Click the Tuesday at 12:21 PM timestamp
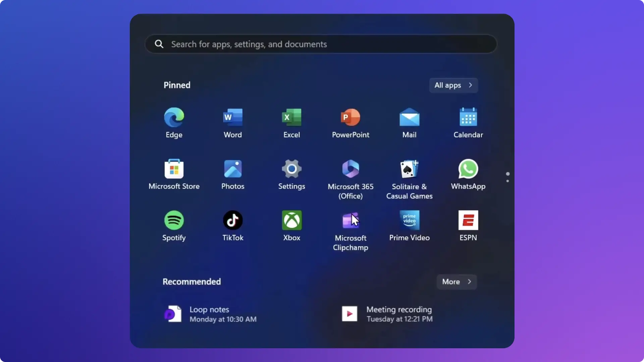The width and height of the screenshot is (644, 362). click(x=399, y=319)
